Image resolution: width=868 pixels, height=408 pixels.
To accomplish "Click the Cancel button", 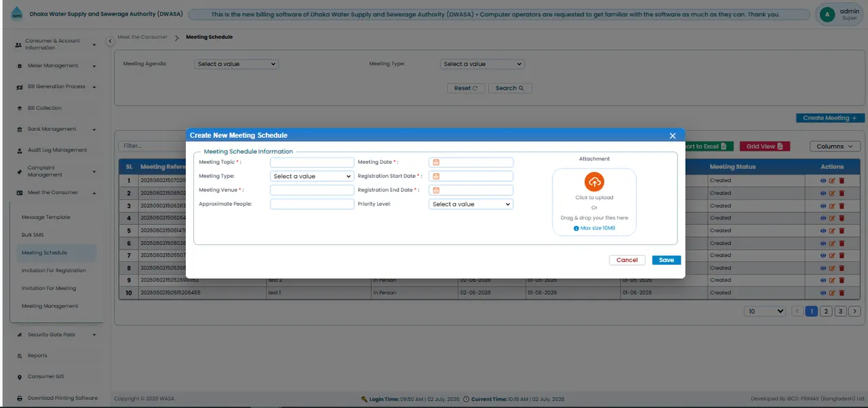I will (627, 260).
